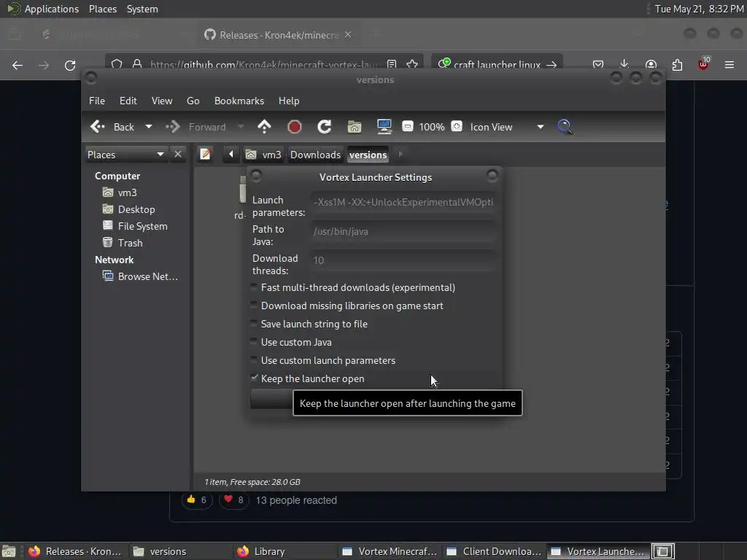The image size is (747, 560).
Task: Open the File menu
Action: 97,101
